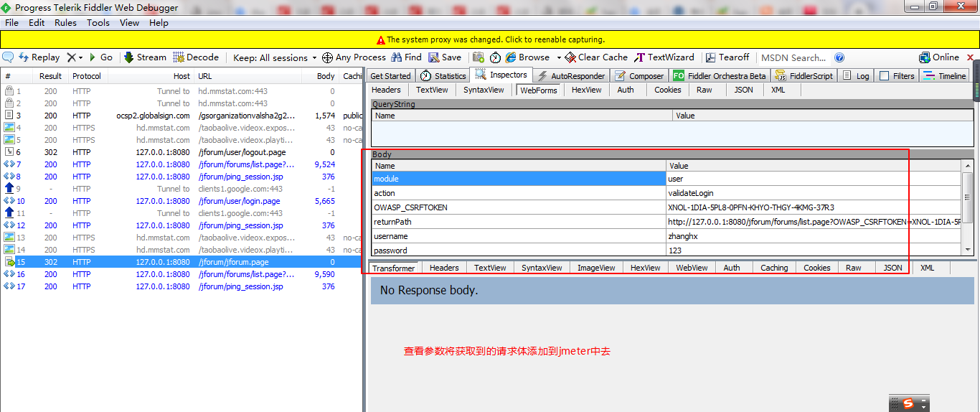Click session 9 upload arrow icon
The width and height of the screenshot is (980, 412).
tap(9, 189)
